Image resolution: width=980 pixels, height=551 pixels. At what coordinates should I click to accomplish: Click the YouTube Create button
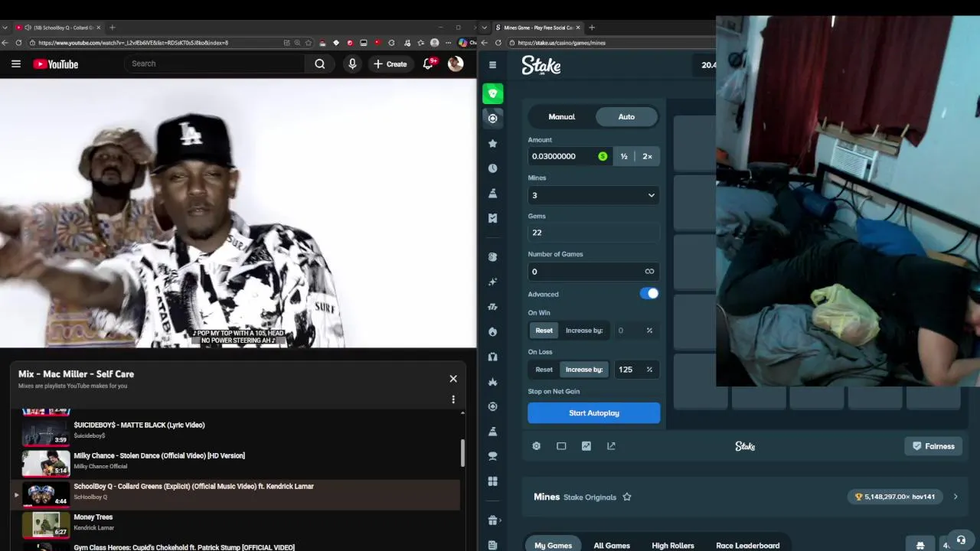[x=390, y=64]
